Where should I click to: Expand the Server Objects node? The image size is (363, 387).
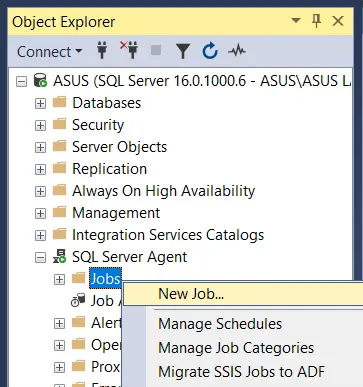40,147
